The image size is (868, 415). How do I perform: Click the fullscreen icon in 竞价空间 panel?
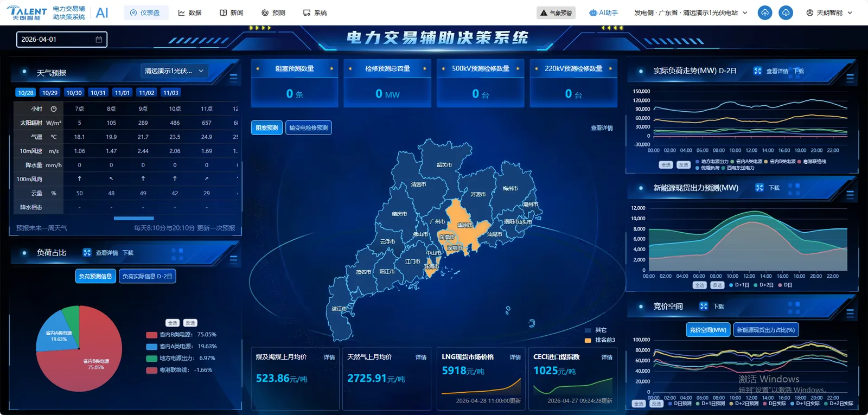pyautogui.click(x=704, y=306)
